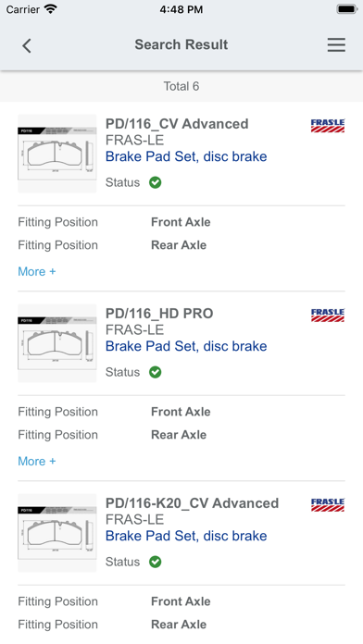
Task: Expand More + under PD/116_CV Advanced
Action: pos(37,271)
